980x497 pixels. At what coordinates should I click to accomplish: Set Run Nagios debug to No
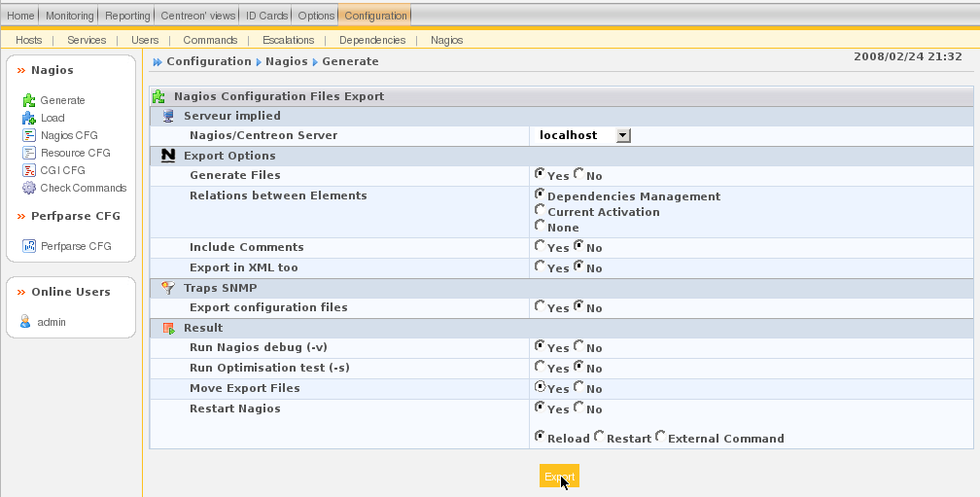[x=578, y=345]
